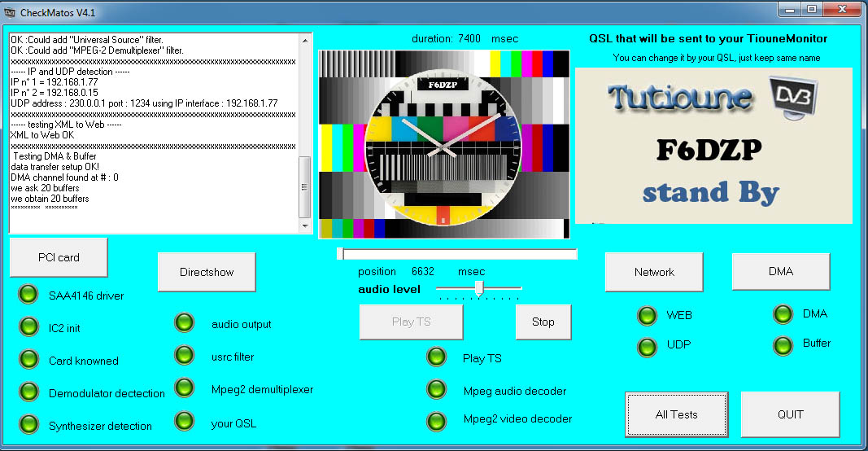Click the Synthesizer detection status LED
This screenshot has width=868, height=451.
[x=28, y=425]
